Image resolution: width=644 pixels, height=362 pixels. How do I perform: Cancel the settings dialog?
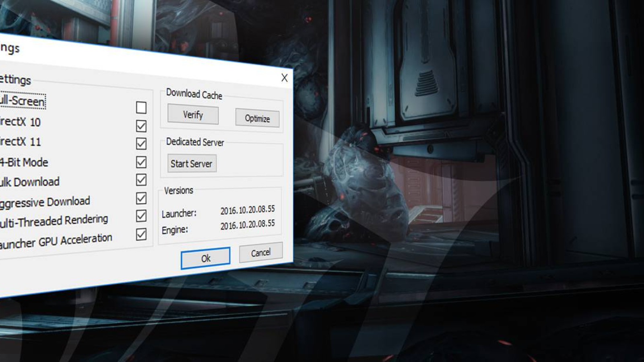[261, 253]
